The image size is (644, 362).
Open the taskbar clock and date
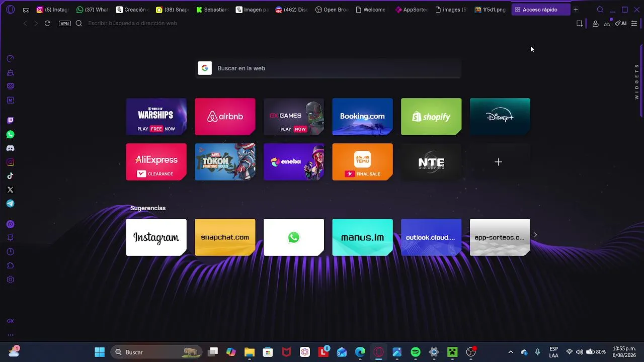624,352
